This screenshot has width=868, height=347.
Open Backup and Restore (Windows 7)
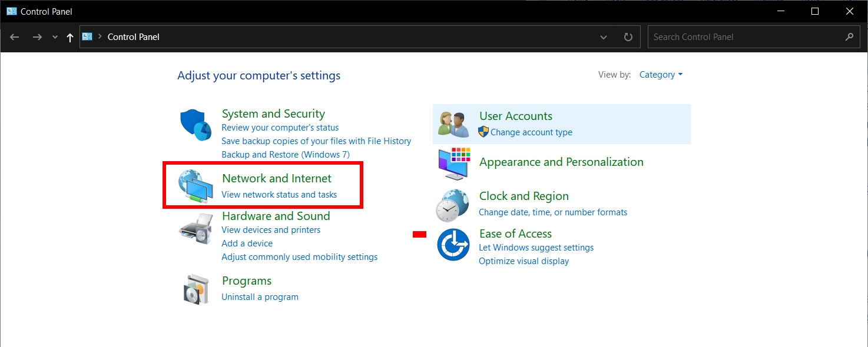[x=286, y=155]
